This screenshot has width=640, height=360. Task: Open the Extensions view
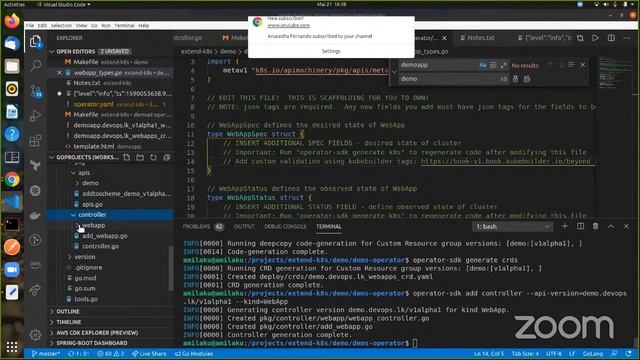36,141
